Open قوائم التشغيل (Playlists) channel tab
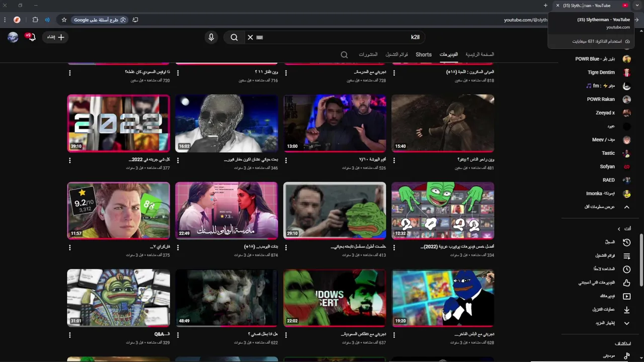 pyautogui.click(x=397, y=54)
